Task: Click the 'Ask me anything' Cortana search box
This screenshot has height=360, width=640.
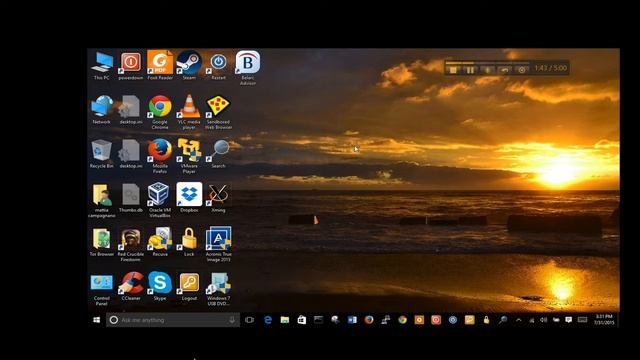Action: (173, 320)
